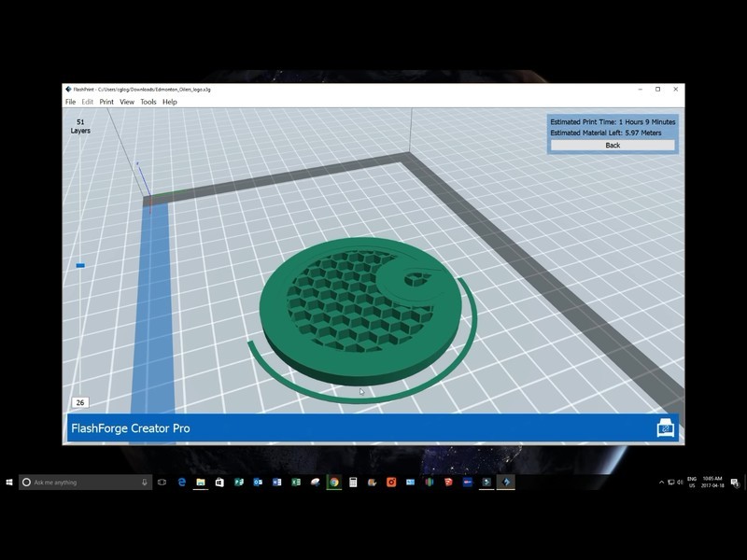The image size is (747, 560).
Task: Click the FlashPrint icon in the taskbar
Action: [x=505, y=483]
